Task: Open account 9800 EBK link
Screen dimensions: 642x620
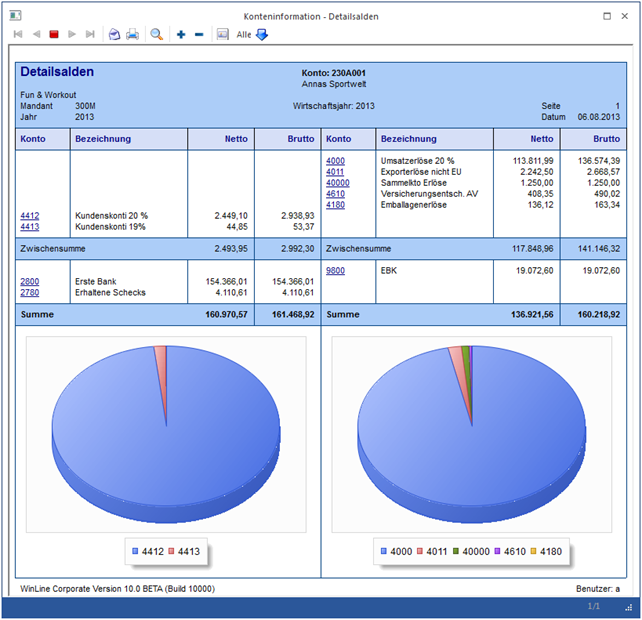Action: pos(335,270)
